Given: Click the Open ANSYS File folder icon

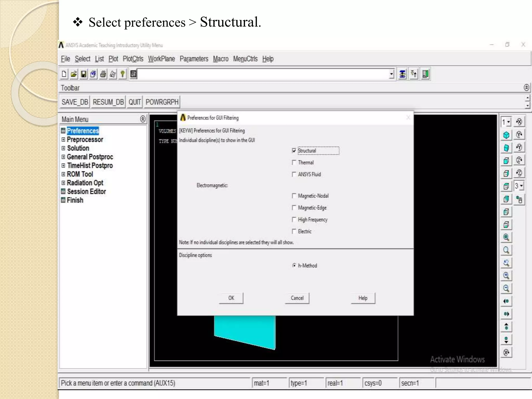Looking at the screenshot, I should [74, 74].
